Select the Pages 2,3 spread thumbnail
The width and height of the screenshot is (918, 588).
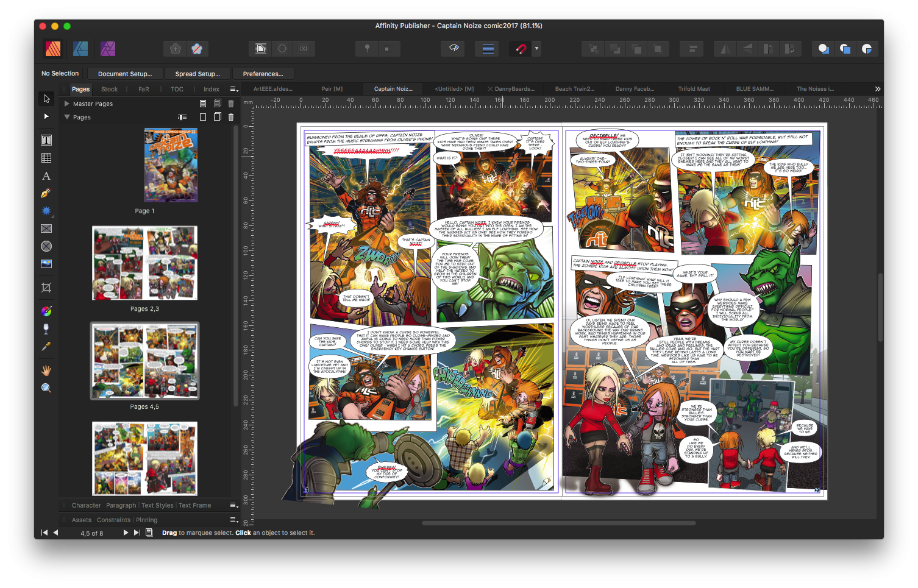pyautogui.click(x=144, y=263)
